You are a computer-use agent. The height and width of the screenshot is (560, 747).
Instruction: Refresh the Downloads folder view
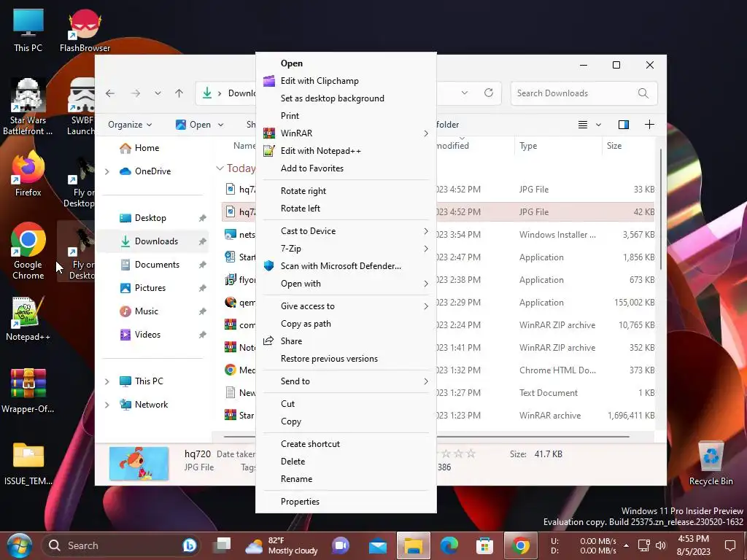[x=489, y=93]
